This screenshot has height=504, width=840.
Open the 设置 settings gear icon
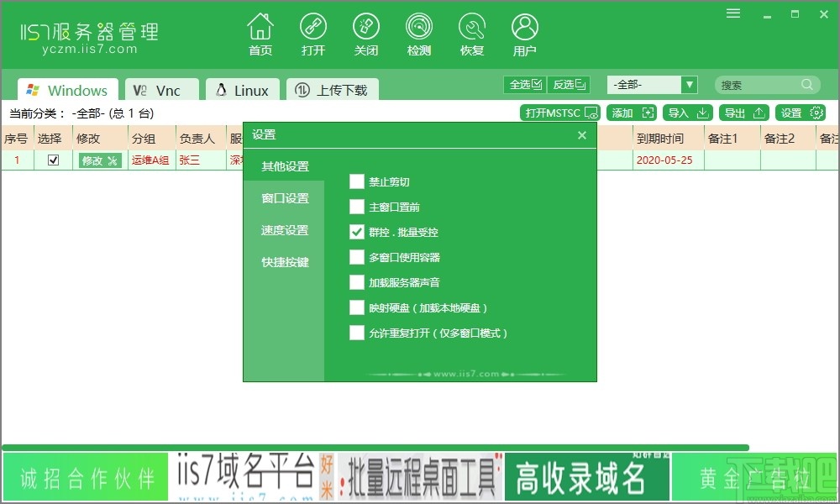(x=800, y=112)
